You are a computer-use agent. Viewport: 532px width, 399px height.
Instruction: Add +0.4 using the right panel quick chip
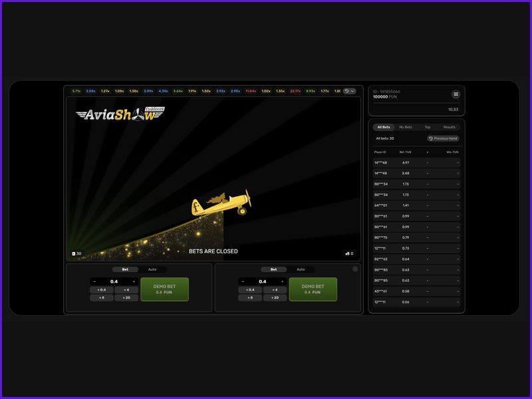pos(249,289)
